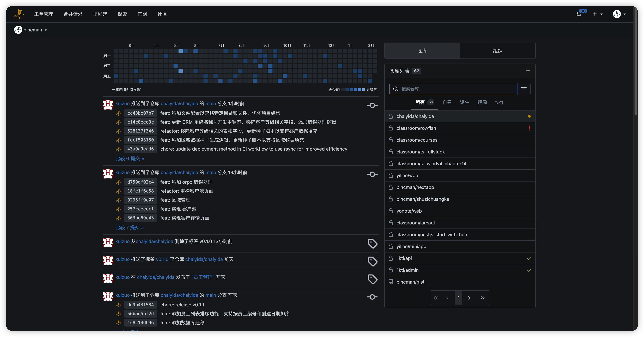
Task: Click the green check status on 1kti/api
Action: (529, 258)
